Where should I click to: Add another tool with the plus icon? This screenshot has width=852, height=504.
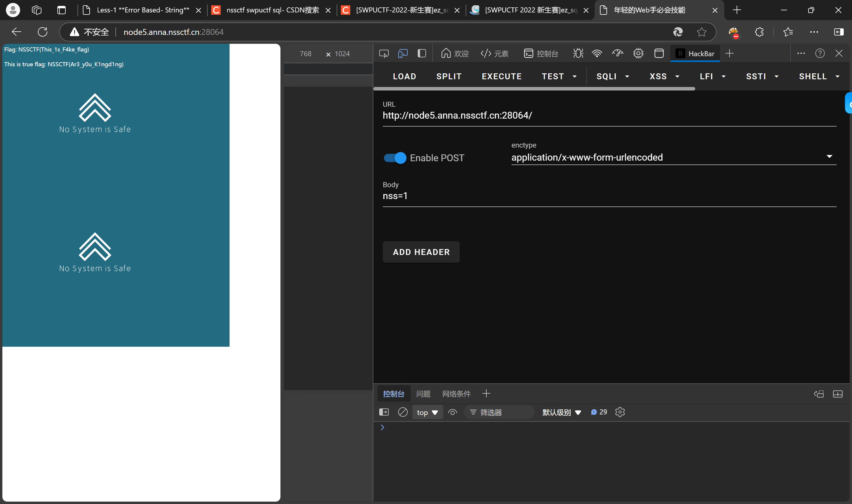pyautogui.click(x=729, y=53)
